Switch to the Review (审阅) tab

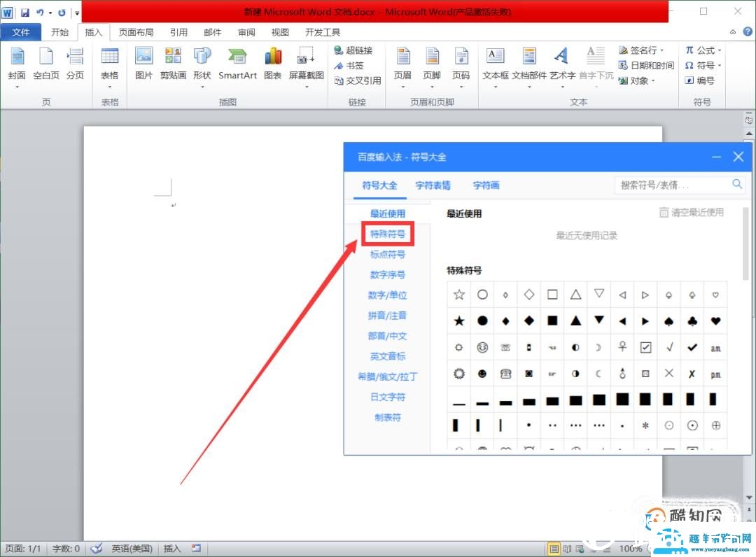point(246,32)
